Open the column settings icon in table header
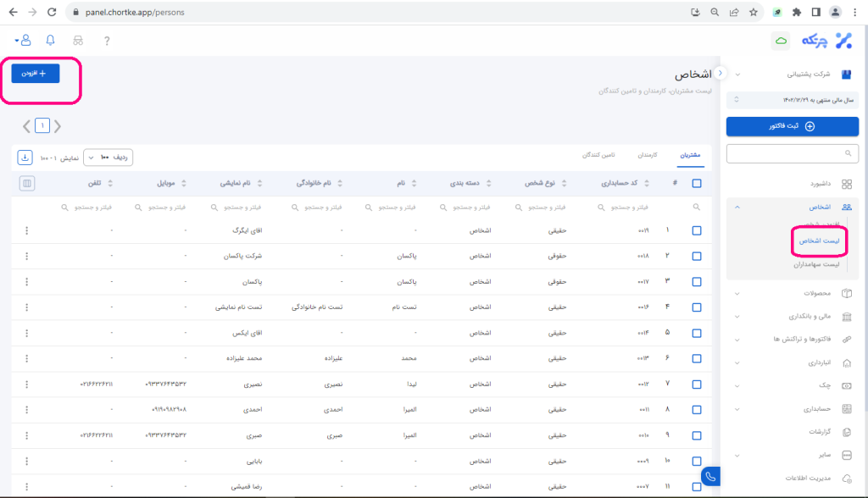The height and width of the screenshot is (498, 868). tap(26, 183)
